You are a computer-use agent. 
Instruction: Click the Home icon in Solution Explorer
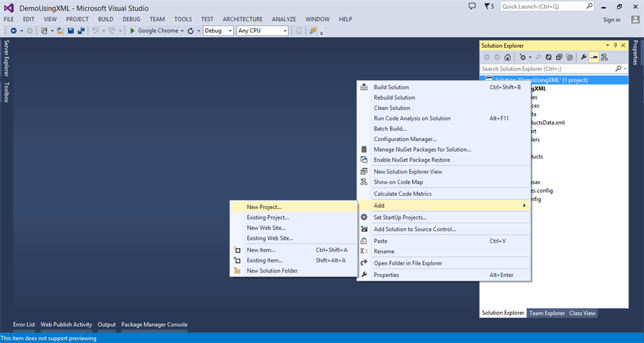click(508, 57)
